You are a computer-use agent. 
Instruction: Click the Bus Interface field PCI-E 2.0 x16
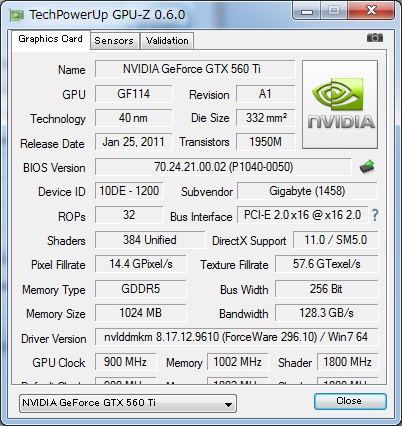point(302,215)
